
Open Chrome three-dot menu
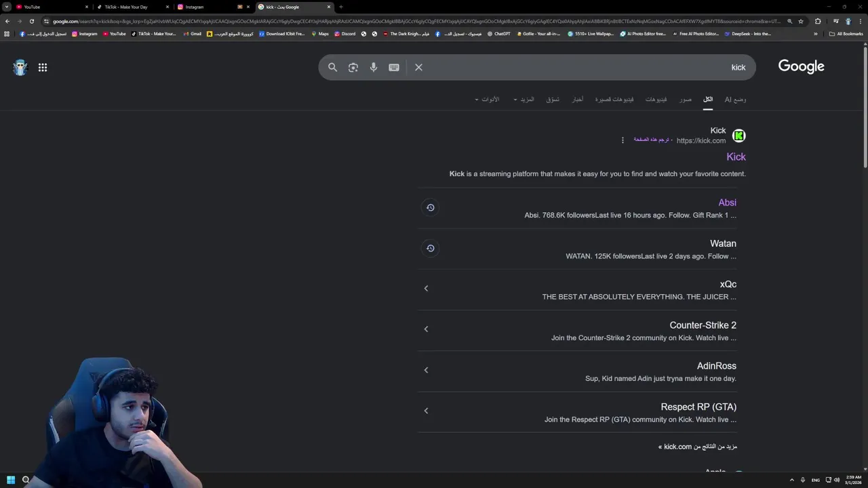coord(861,21)
